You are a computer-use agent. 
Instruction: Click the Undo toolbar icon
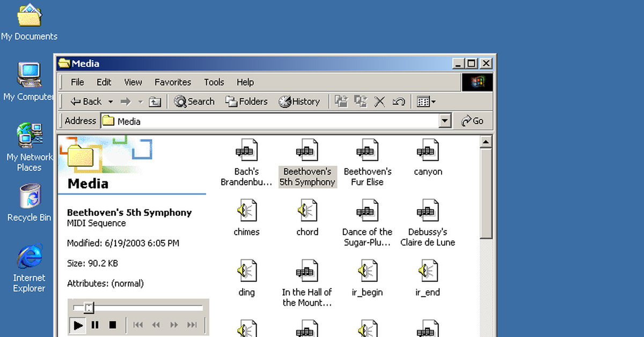[398, 101]
